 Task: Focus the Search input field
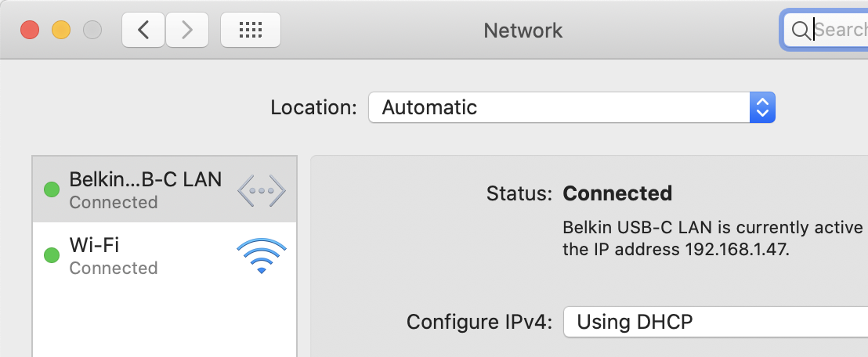[x=840, y=31]
